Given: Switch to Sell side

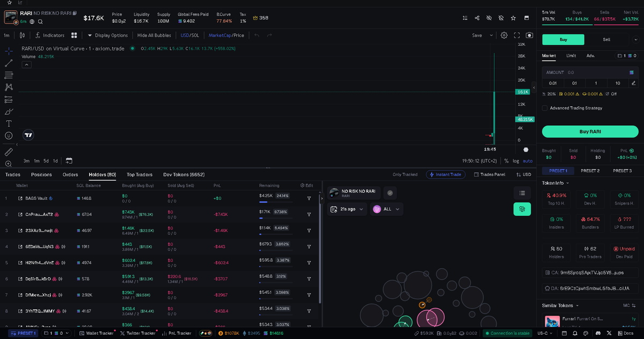Looking at the screenshot, I should pyautogui.click(x=606, y=39).
